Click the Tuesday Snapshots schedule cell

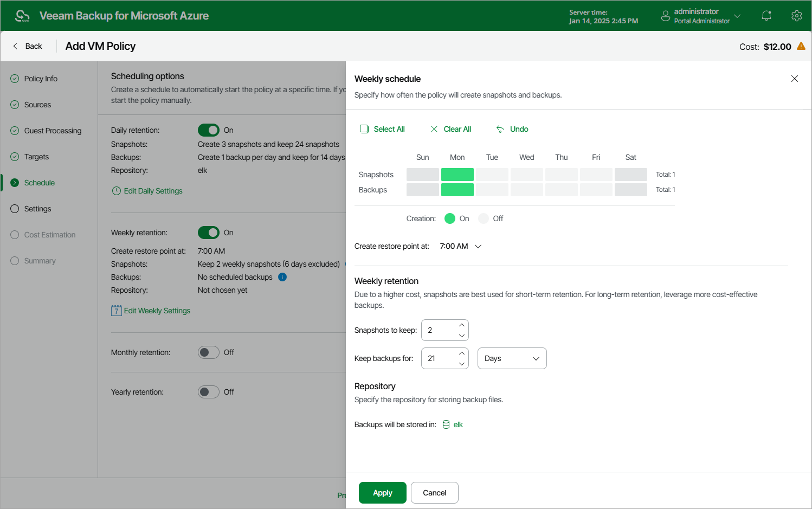click(492, 175)
